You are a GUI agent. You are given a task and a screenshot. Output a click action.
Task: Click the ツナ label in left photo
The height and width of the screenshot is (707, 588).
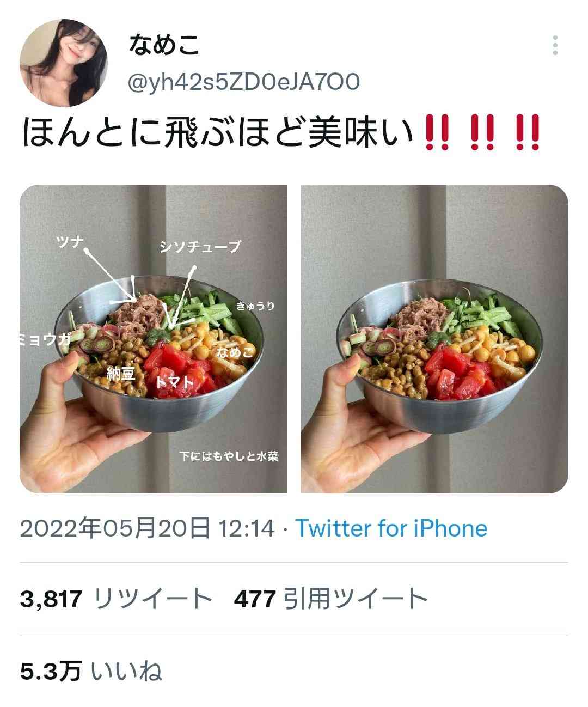[69, 241]
